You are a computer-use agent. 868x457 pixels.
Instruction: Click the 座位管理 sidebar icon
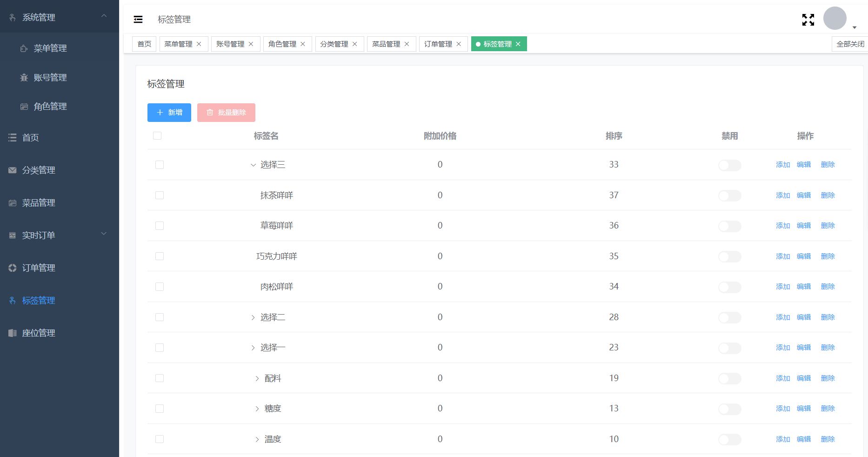tap(13, 333)
